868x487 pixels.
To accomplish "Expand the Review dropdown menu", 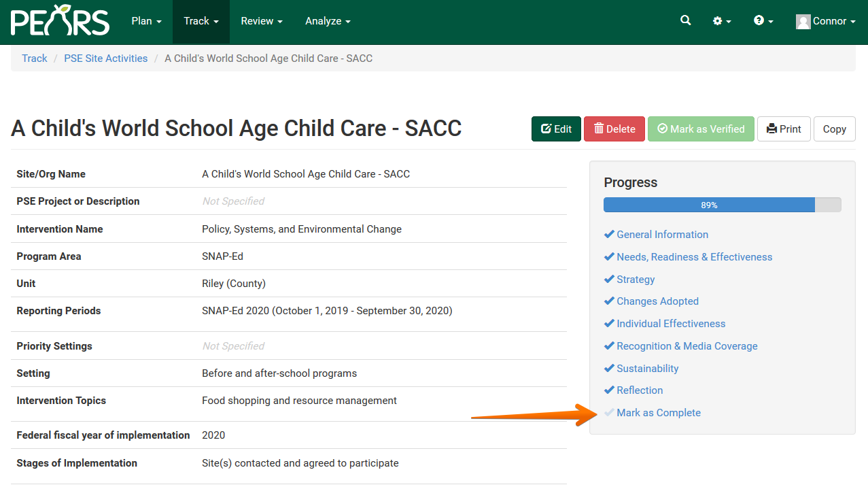I will (261, 21).
